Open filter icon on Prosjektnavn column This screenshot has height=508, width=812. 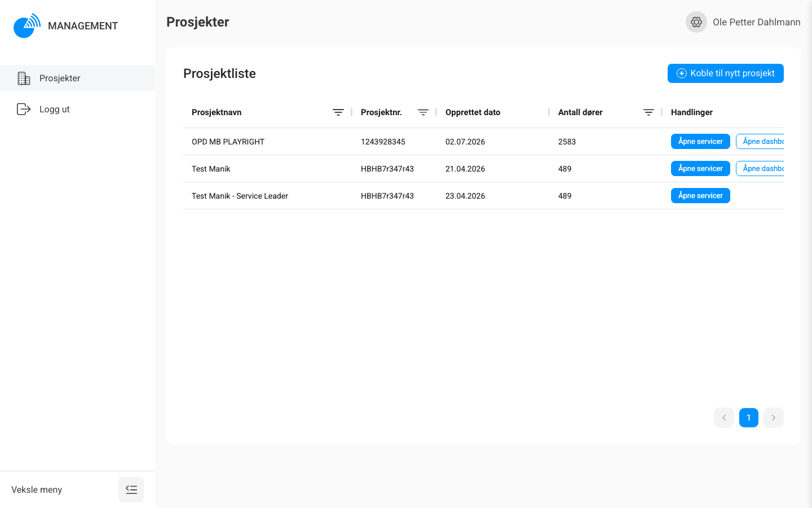(x=338, y=112)
